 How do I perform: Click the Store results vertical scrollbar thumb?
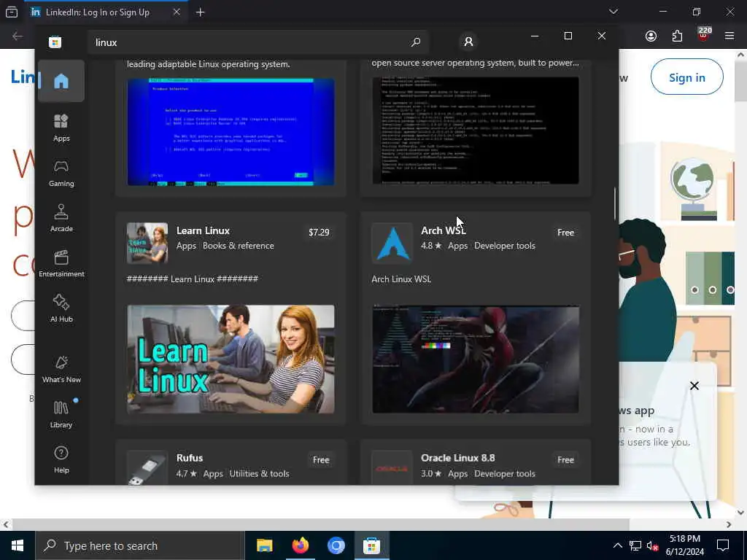(x=614, y=203)
